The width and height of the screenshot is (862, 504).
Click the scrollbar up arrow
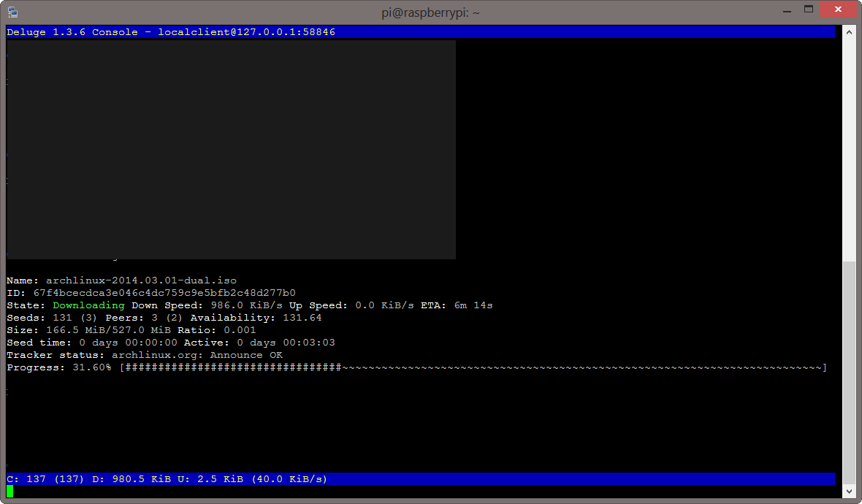(x=849, y=32)
